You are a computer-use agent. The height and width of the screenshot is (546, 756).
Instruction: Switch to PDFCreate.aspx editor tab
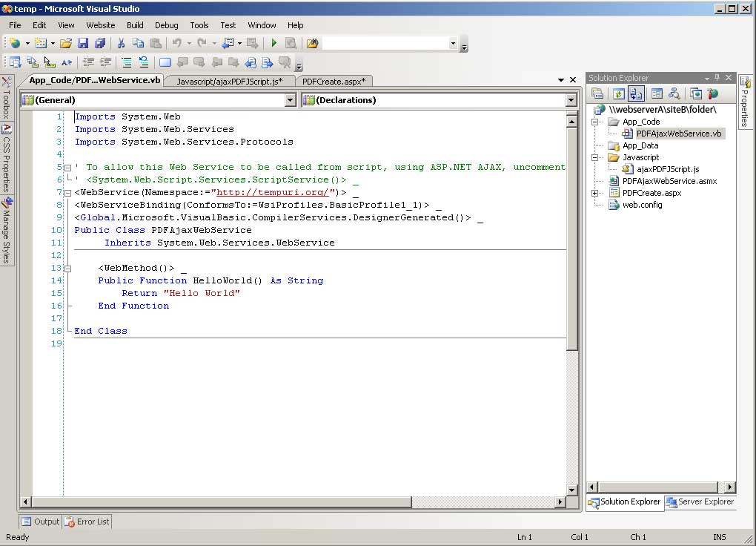click(x=334, y=82)
